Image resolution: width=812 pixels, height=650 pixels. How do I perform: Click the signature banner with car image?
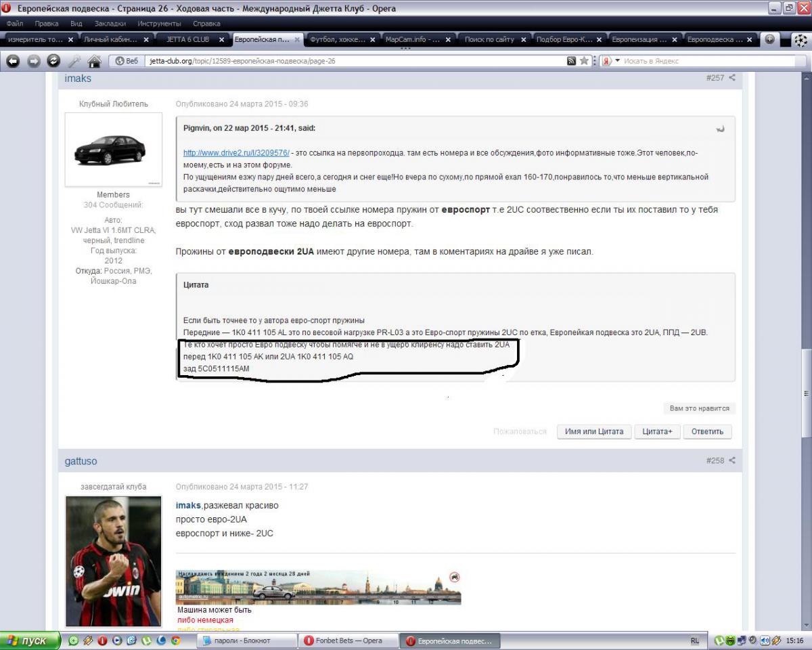[318, 587]
